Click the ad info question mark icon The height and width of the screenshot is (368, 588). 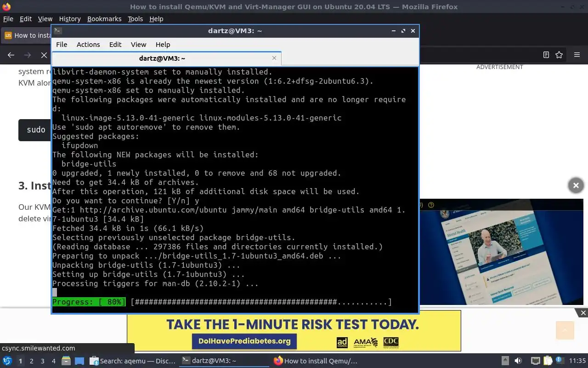431,205
